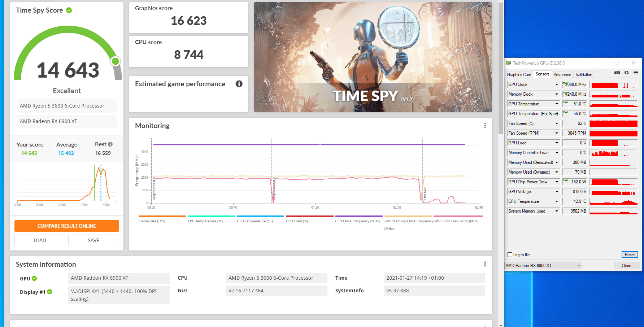Minimize the GPU-Z window
This screenshot has height=327, width=644.
click(x=601, y=63)
